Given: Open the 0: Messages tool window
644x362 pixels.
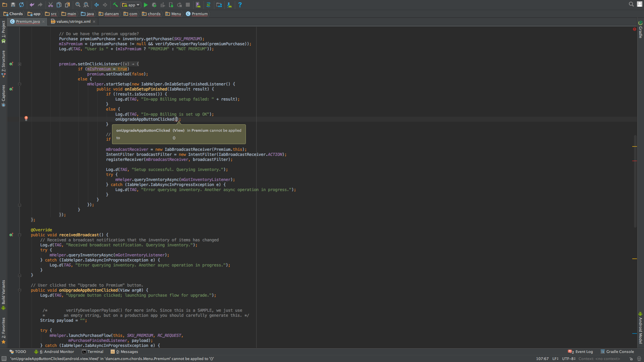Looking at the screenshot, I should pyautogui.click(x=124, y=352).
